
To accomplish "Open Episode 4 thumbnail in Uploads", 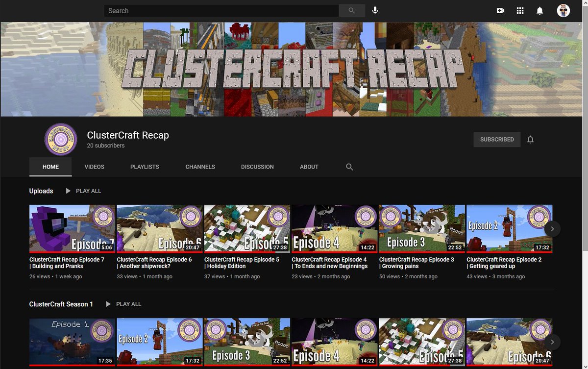I will coord(335,228).
